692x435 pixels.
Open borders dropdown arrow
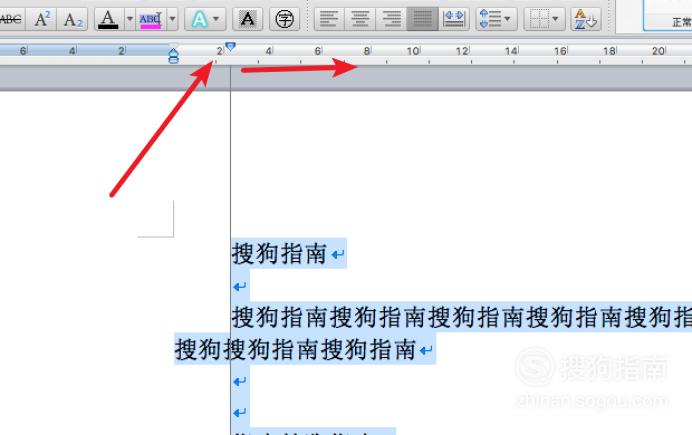556,19
